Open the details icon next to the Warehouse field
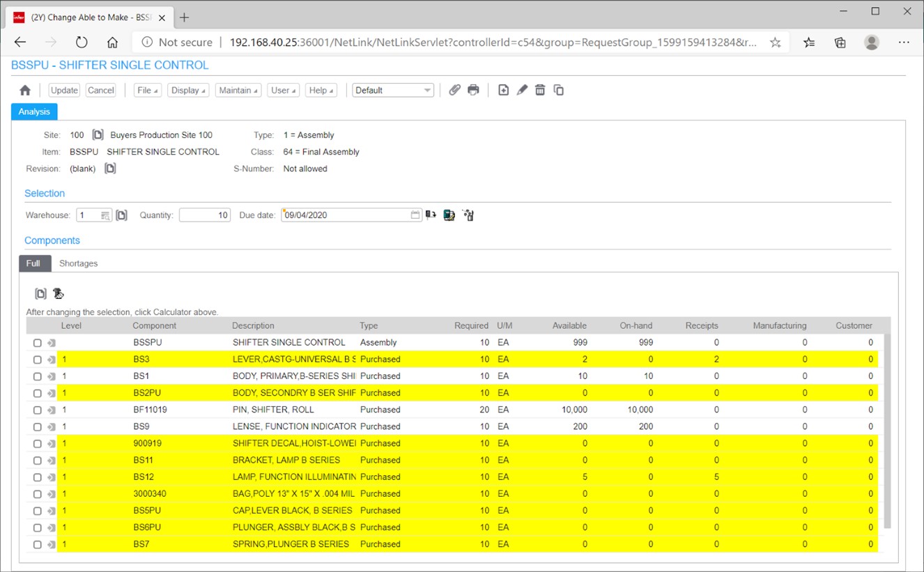 [x=121, y=215]
